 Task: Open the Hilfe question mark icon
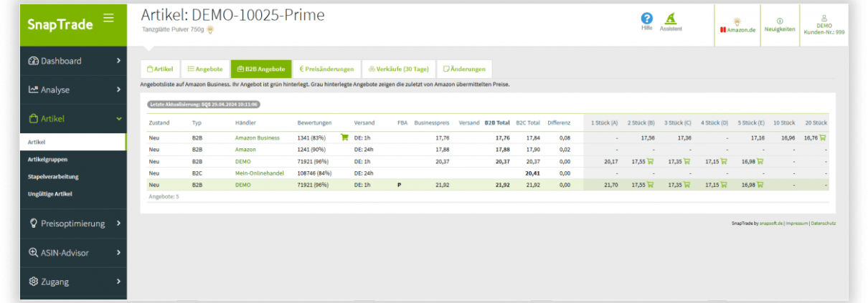click(x=647, y=19)
